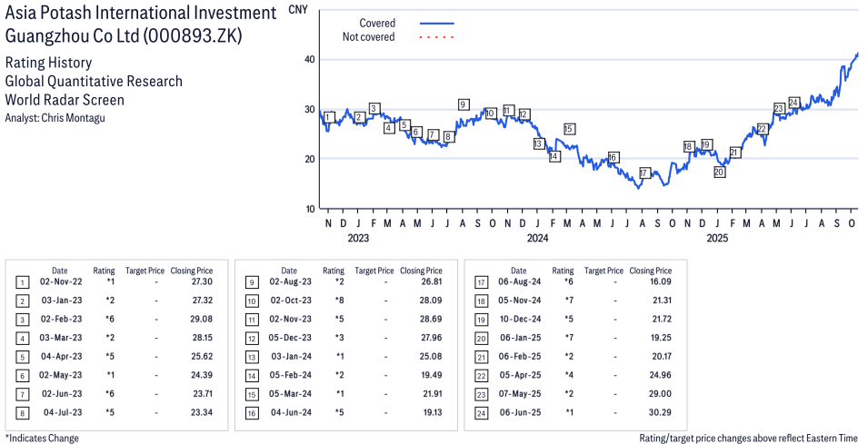Click the blue Covered legend line

[437, 24]
